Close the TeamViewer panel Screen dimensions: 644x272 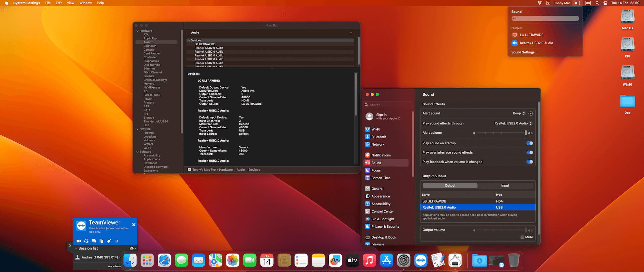134,225
